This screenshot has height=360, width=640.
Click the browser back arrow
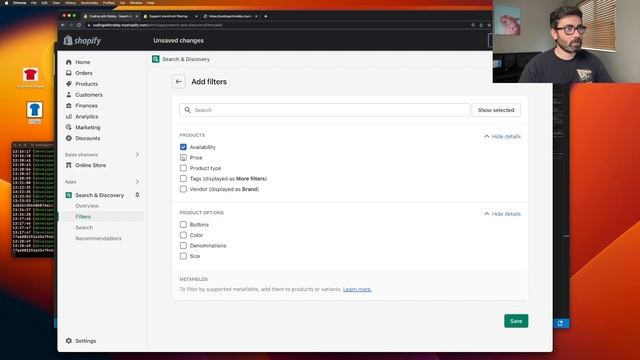pyautogui.click(x=63, y=25)
